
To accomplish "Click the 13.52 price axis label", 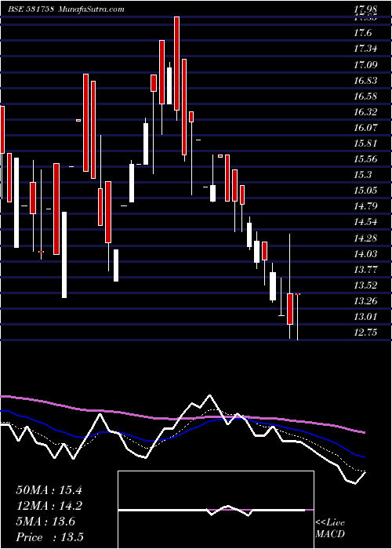I will tap(366, 285).
